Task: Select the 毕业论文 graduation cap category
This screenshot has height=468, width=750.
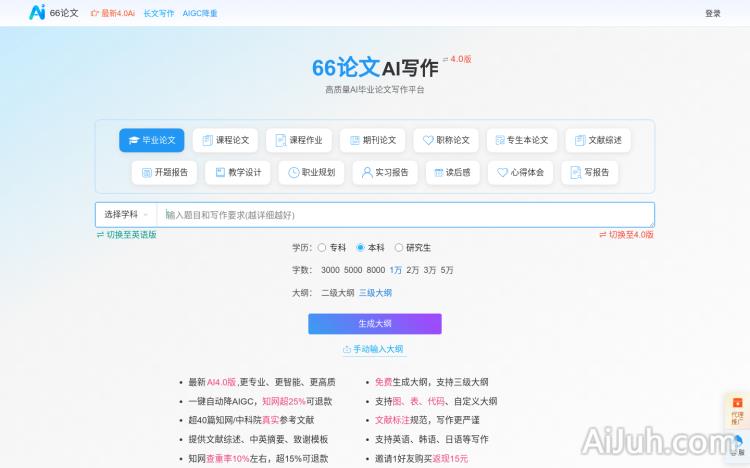Action: pyautogui.click(x=151, y=140)
